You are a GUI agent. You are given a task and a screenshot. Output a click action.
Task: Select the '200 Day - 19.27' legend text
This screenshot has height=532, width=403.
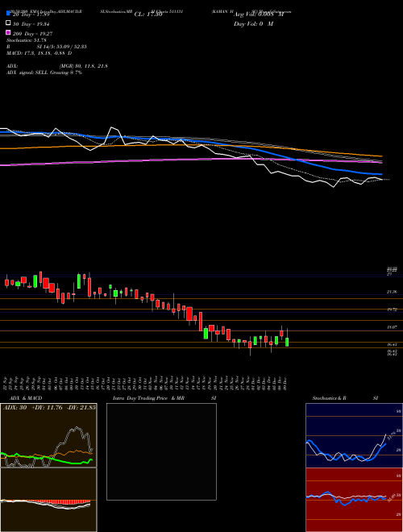pyautogui.click(x=33, y=34)
